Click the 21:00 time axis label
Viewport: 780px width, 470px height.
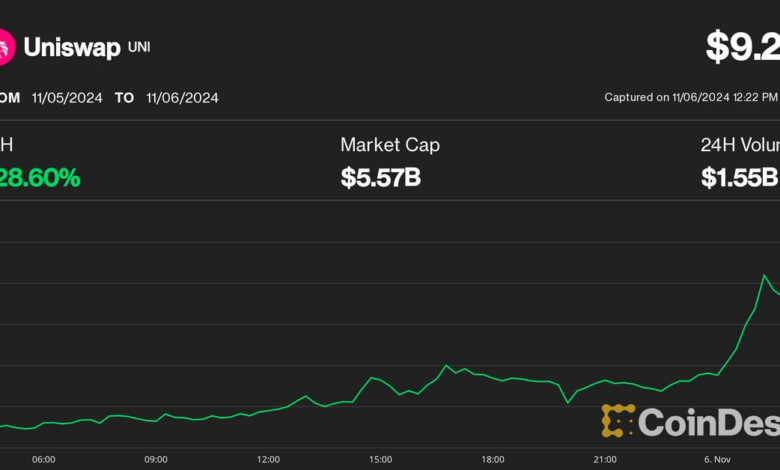[x=605, y=460]
